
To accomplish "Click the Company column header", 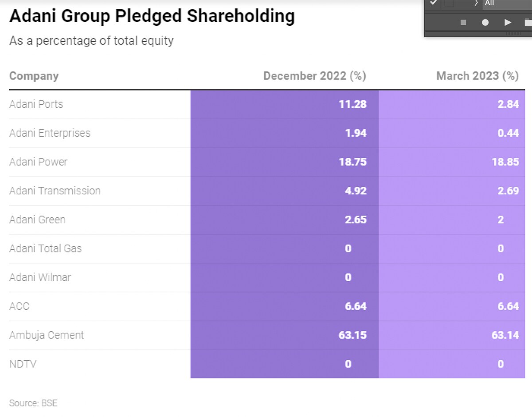I will [x=34, y=76].
